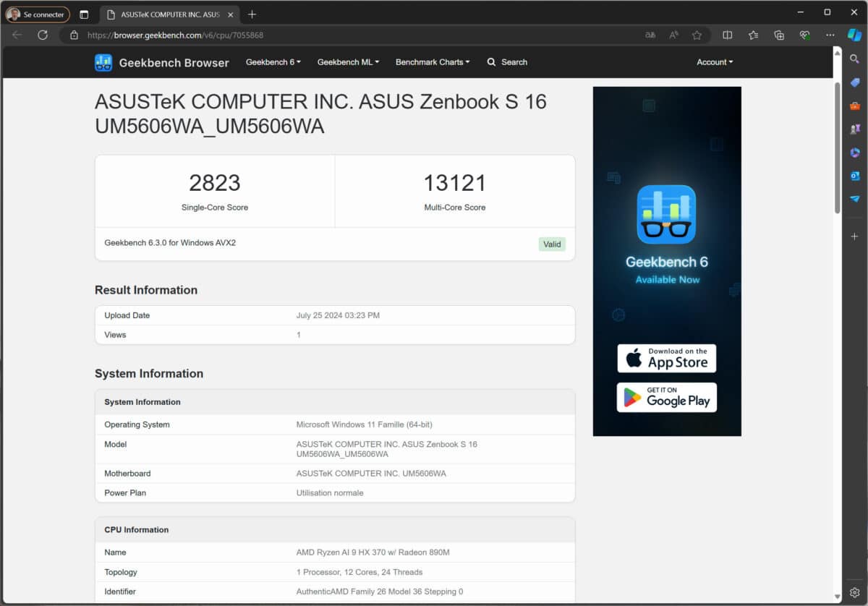
Task: Click the Motherboard value ASUSTeK COMPUTER INC. UM5606WA
Action: (371, 474)
